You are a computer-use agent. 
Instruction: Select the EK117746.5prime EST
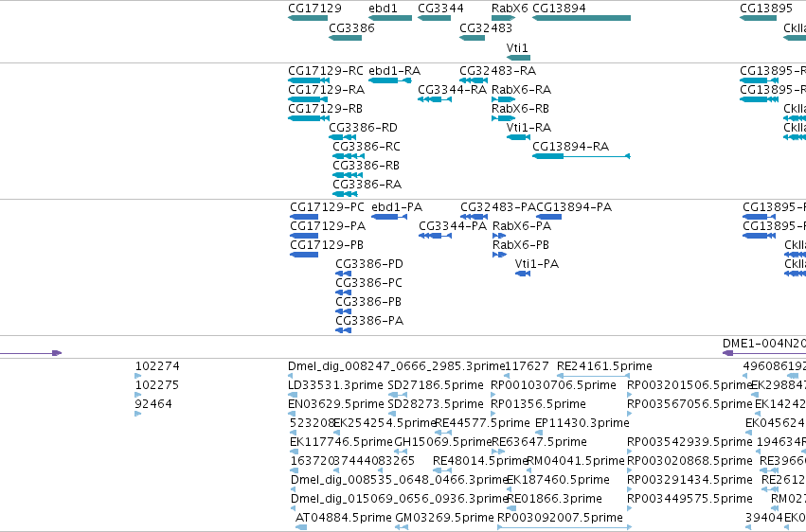[294, 452]
